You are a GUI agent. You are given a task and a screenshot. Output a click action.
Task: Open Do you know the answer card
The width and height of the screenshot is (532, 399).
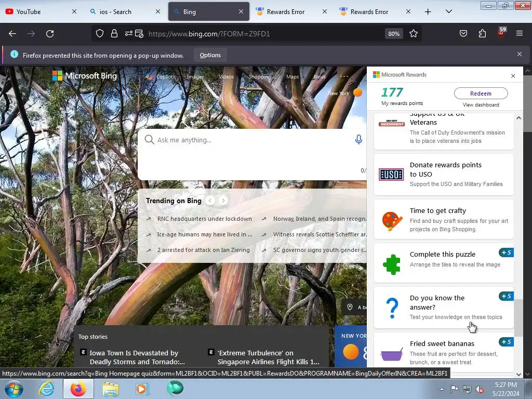tap(444, 308)
